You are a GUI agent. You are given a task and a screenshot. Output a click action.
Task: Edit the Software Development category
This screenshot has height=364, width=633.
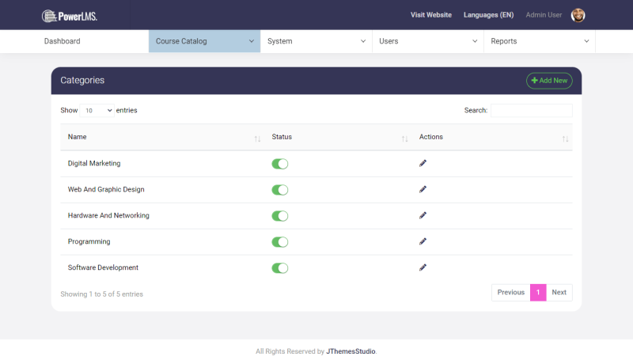pos(423,267)
